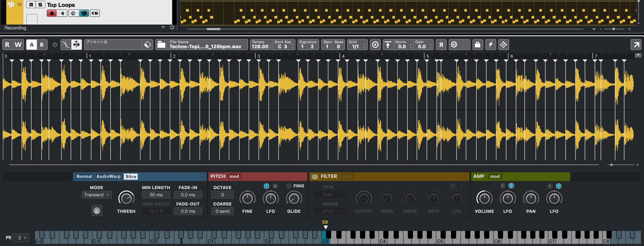Click the OCTAVE 0 value field
The width and height of the screenshot is (644, 246).
click(222, 195)
